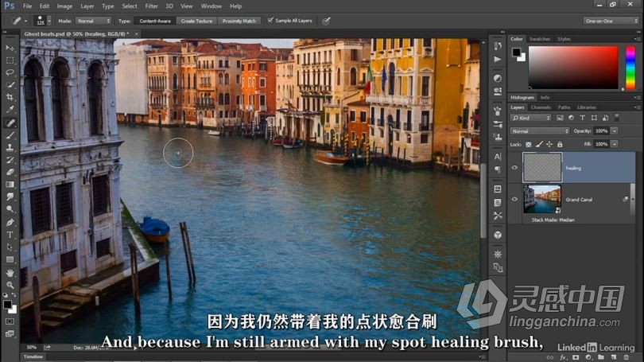Screen dimensions: 644x362
Task: Select the Lasso tool
Action: click(10, 72)
